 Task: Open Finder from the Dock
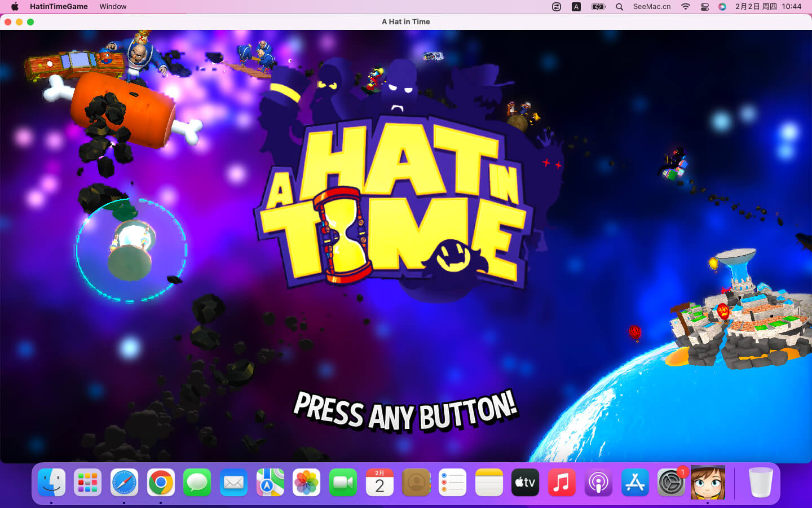pos(52,483)
